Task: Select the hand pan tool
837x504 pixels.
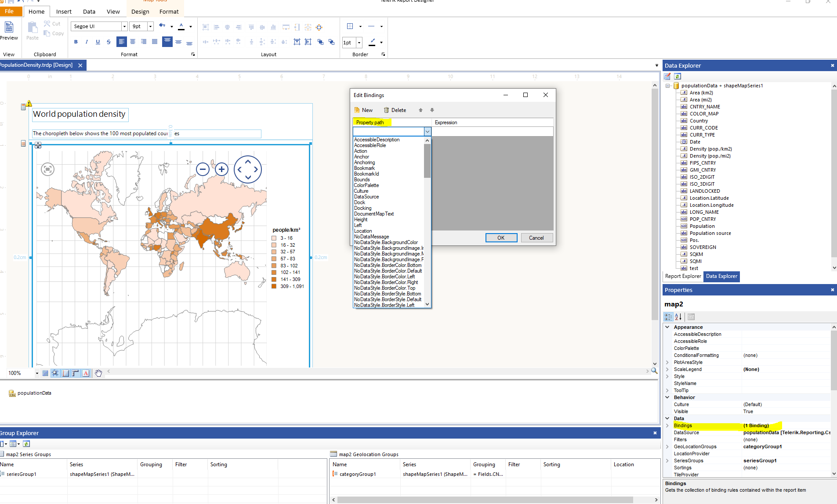Action: pyautogui.click(x=98, y=373)
